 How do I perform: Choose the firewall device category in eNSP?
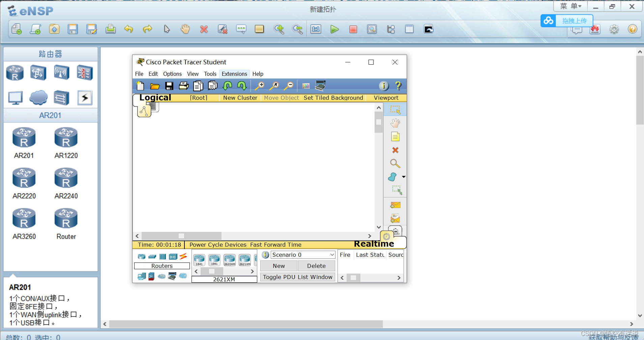point(85,72)
